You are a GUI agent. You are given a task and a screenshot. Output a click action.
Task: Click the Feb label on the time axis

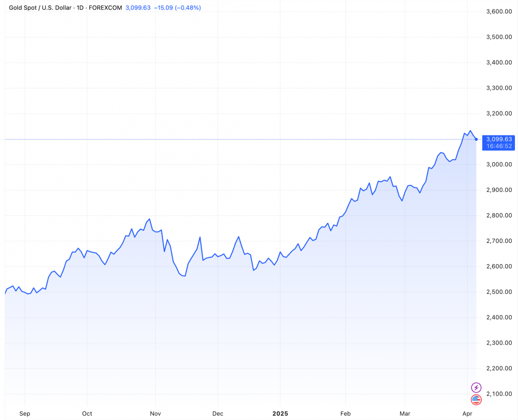(x=345, y=413)
